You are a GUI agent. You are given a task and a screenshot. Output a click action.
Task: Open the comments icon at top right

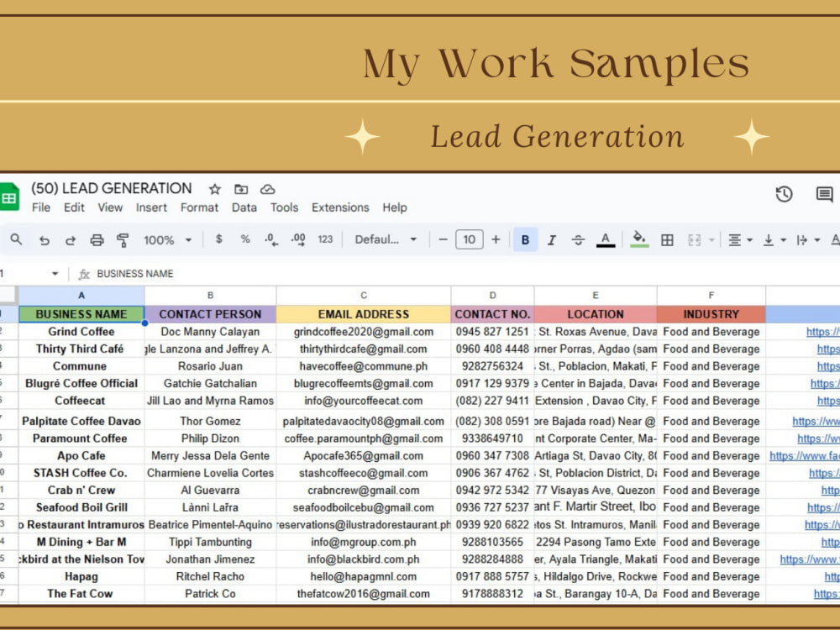[824, 194]
